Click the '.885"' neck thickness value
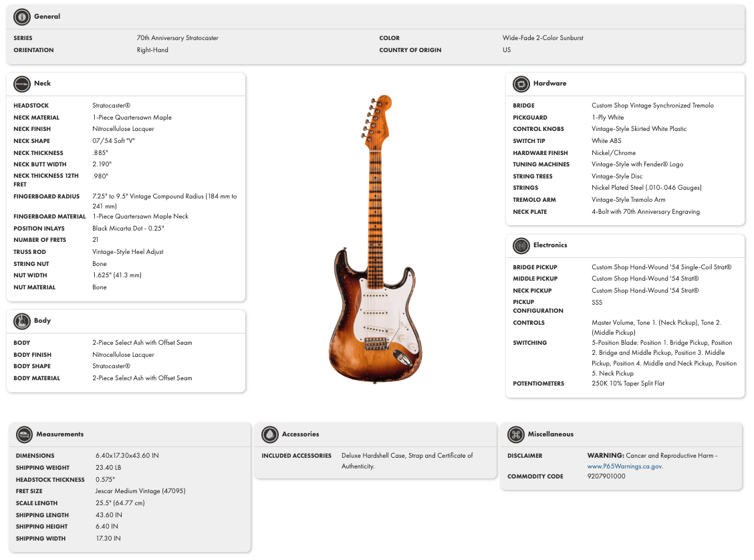The height and width of the screenshot is (560, 754). click(x=100, y=153)
